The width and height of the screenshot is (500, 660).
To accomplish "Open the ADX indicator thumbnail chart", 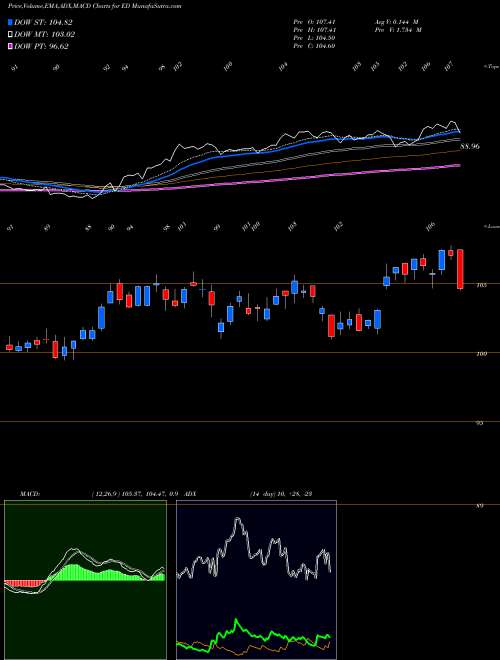I will [256, 580].
